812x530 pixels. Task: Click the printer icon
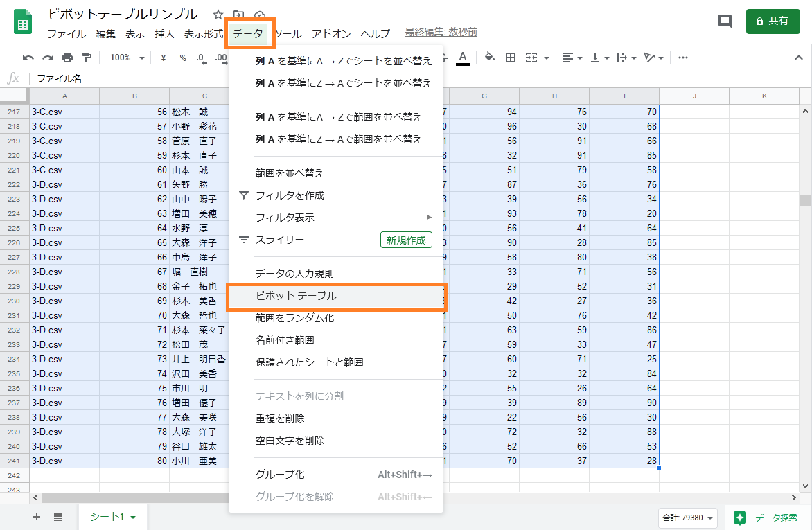tap(67, 58)
